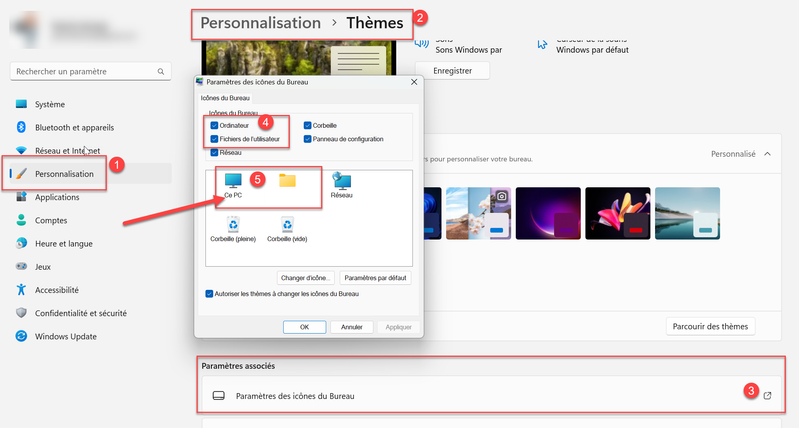The image size is (799, 428).
Task: Open the Système settings icon
Action: pos(21,104)
